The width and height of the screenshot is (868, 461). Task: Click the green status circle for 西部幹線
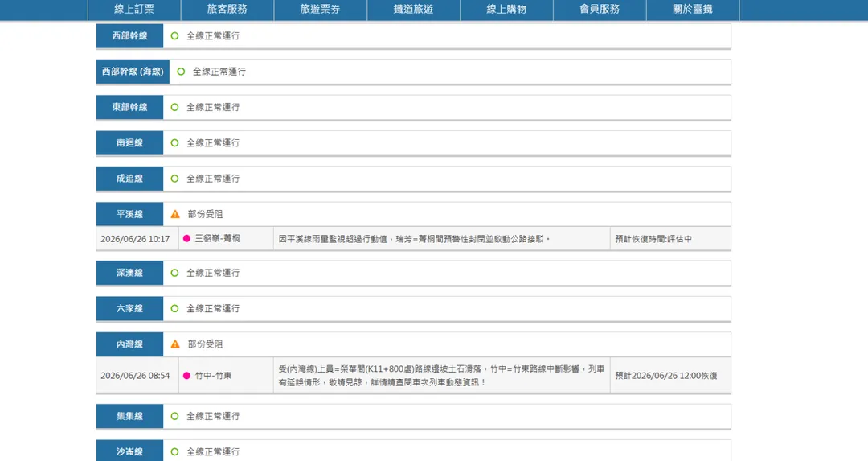pyautogui.click(x=175, y=36)
